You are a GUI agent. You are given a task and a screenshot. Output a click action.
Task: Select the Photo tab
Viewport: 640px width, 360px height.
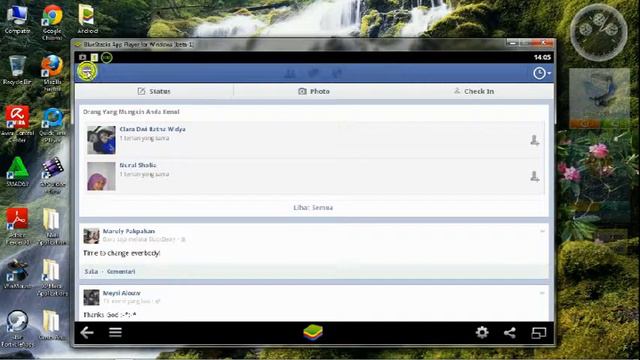point(313,91)
